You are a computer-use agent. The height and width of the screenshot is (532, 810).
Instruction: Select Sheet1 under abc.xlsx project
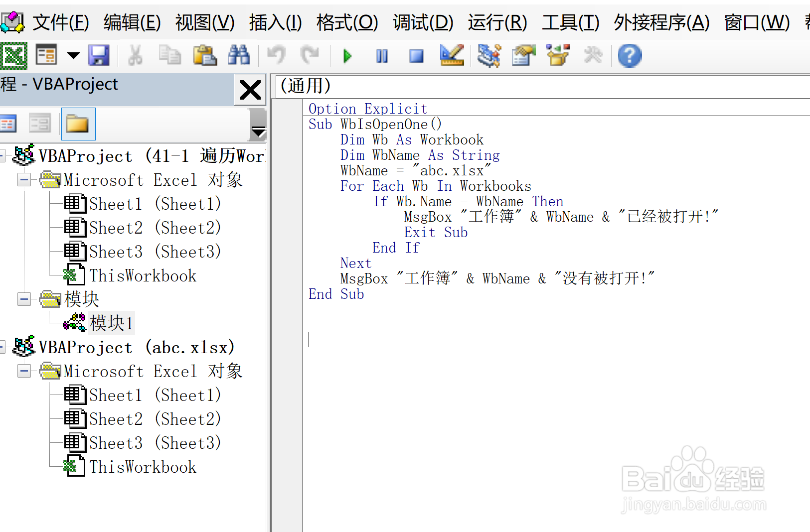point(155,395)
